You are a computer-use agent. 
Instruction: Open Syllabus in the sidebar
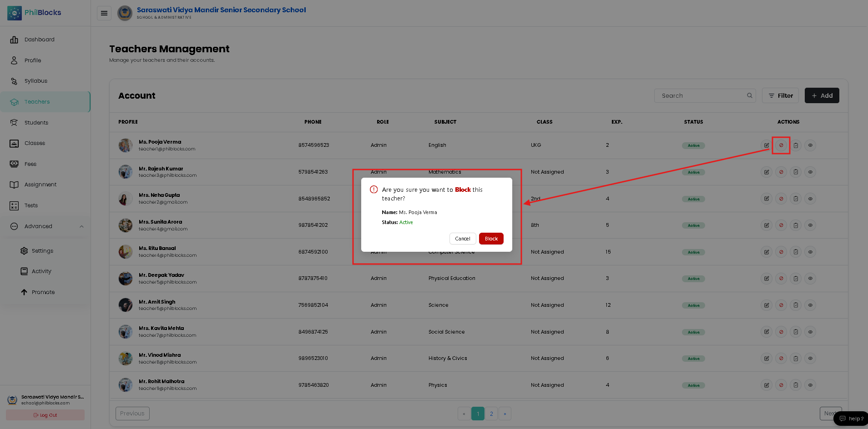[x=45, y=81]
